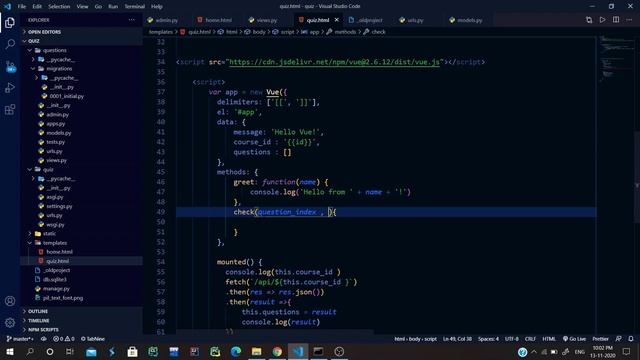Open Microsoft Edge from the taskbar
The height and width of the screenshot is (360, 640).
click(236, 351)
